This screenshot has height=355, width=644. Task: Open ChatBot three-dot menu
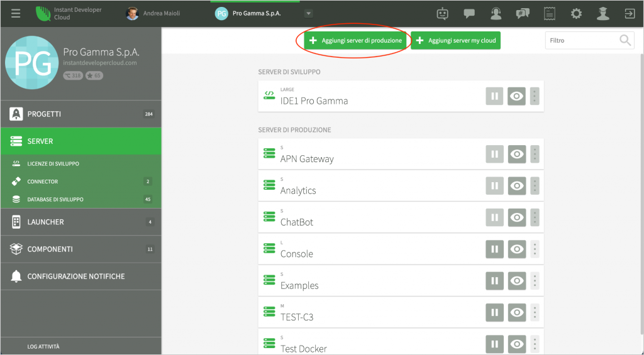tap(535, 217)
